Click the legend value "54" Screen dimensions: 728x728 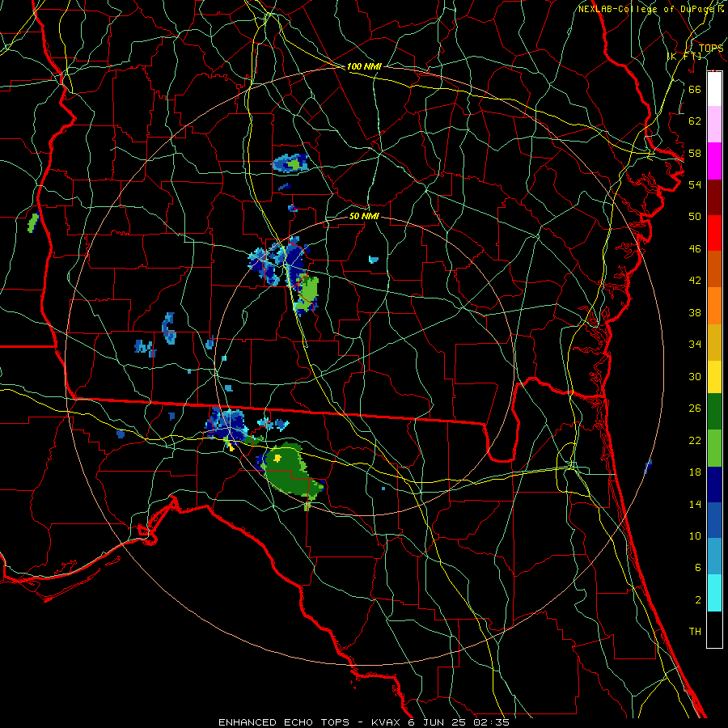click(695, 184)
